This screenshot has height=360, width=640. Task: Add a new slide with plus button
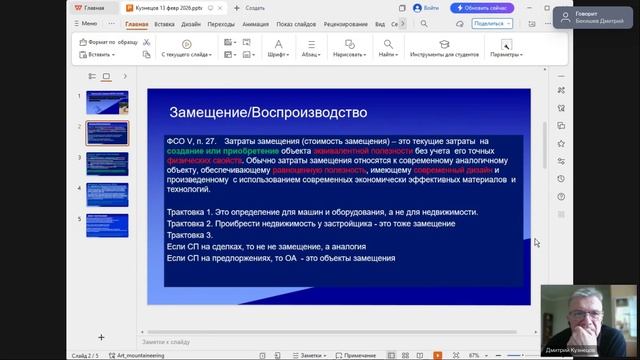[101, 337]
